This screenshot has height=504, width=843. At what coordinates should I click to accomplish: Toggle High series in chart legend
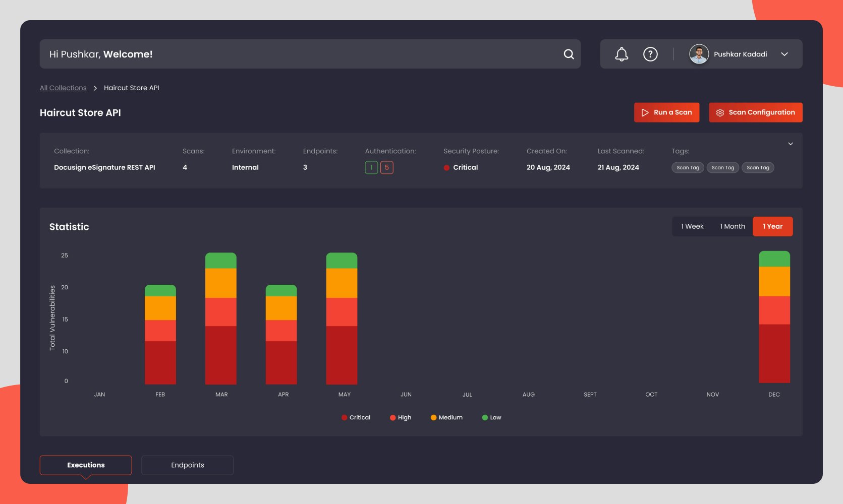click(401, 417)
